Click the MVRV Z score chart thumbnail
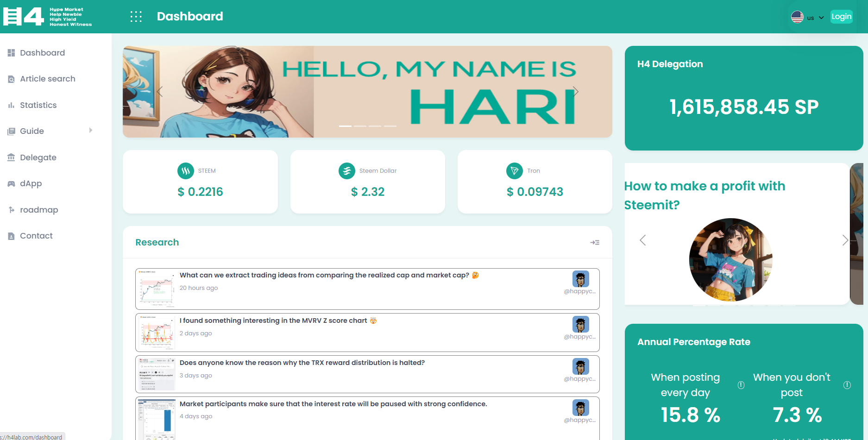This screenshot has width=868, height=440. point(157,333)
